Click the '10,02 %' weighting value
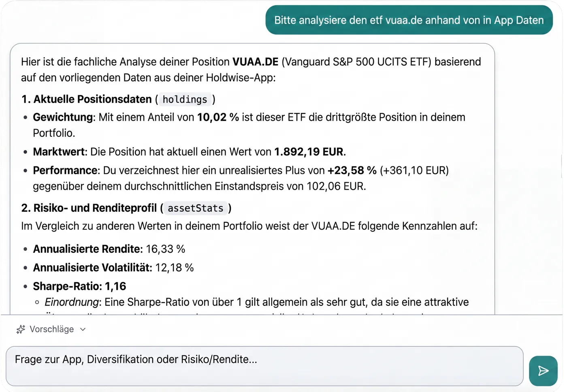Image resolution: width=567 pixels, height=392 pixels. coord(218,117)
